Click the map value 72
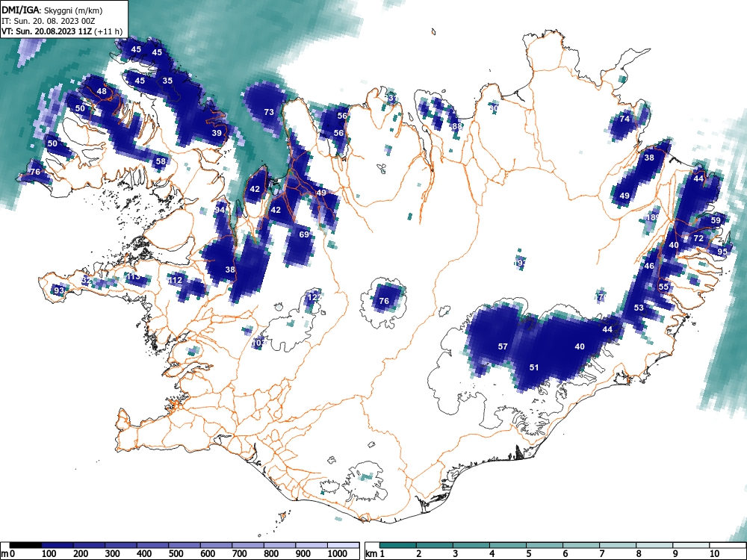This screenshot has height=560, width=747. (x=698, y=238)
